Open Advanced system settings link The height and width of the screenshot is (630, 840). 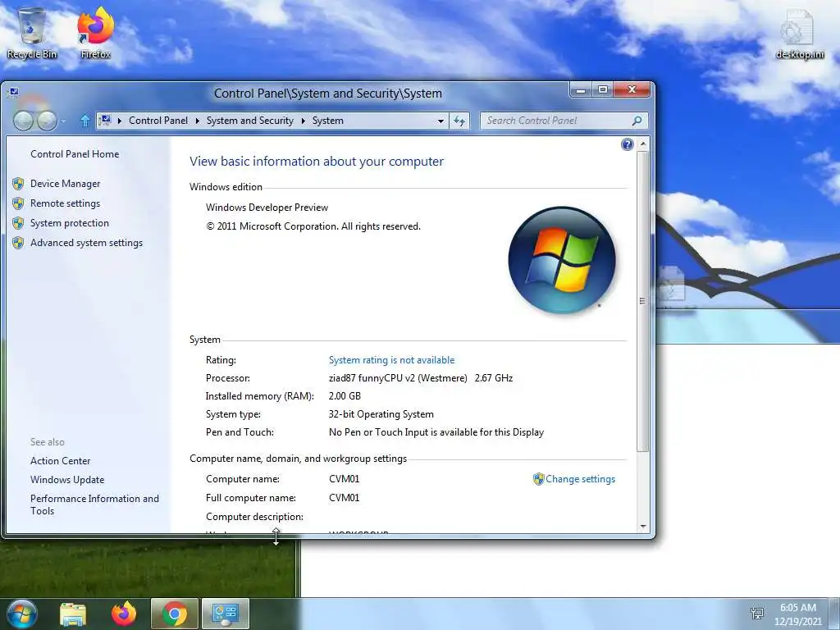coord(86,243)
